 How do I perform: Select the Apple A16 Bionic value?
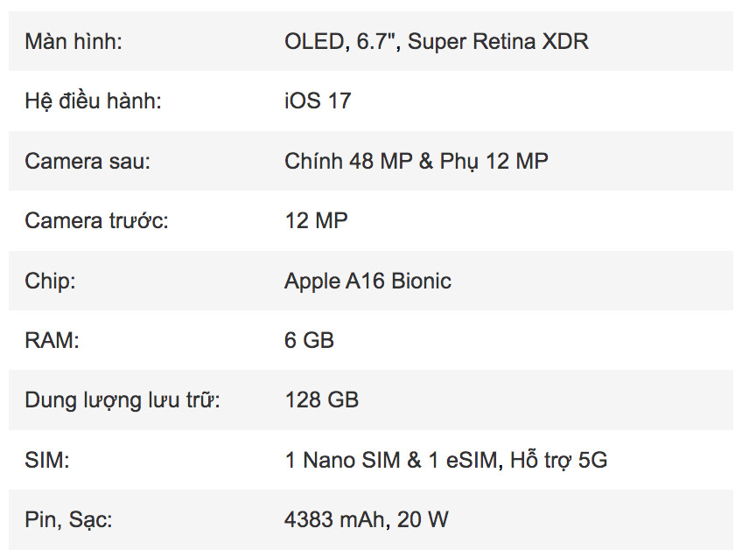[x=367, y=281]
